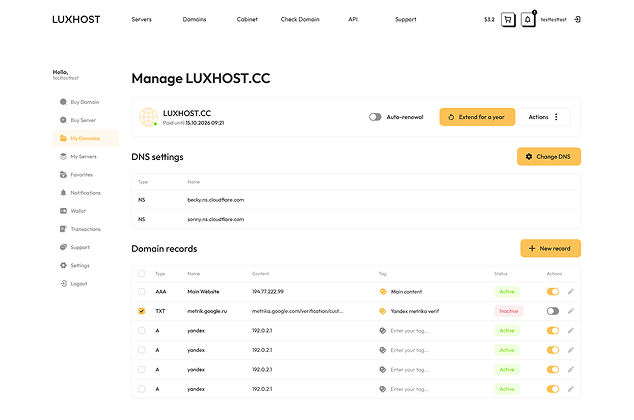Open the shopping cart icon
634x420 pixels.
pyautogui.click(x=508, y=19)
